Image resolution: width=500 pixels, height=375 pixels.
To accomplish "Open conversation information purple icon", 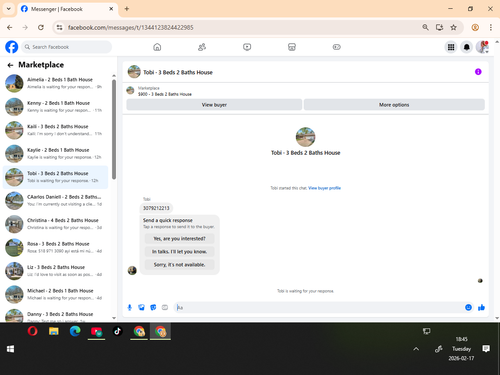I will [x=478, y=72].
